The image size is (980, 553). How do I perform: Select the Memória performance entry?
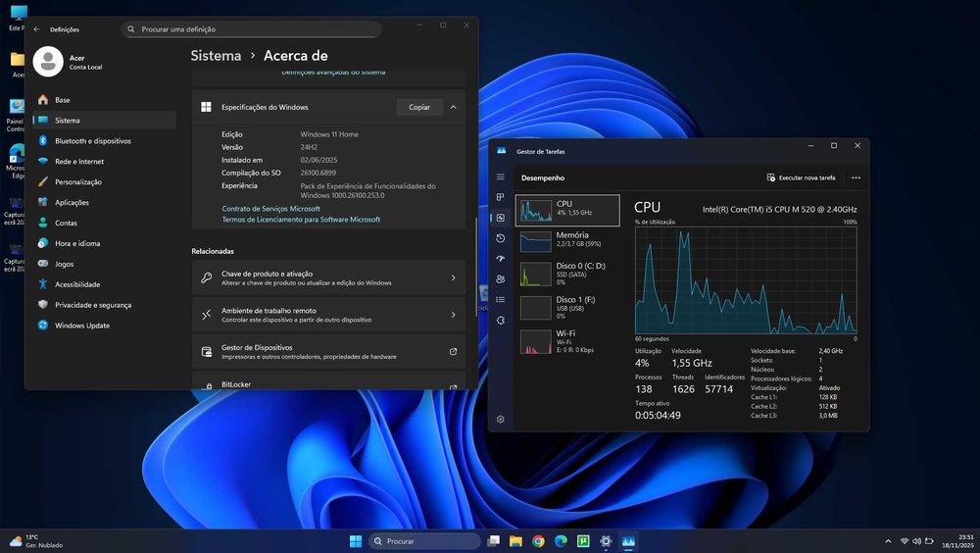click(567, 240)
